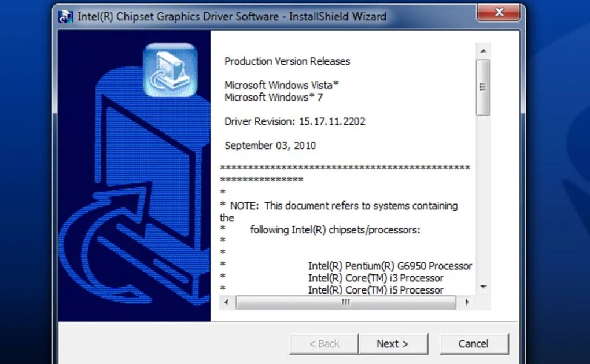Click 'Intel(R) Core(TM) i5 Processor' line
The width and height of the screenshot is (590, 364).
point(375,290)
